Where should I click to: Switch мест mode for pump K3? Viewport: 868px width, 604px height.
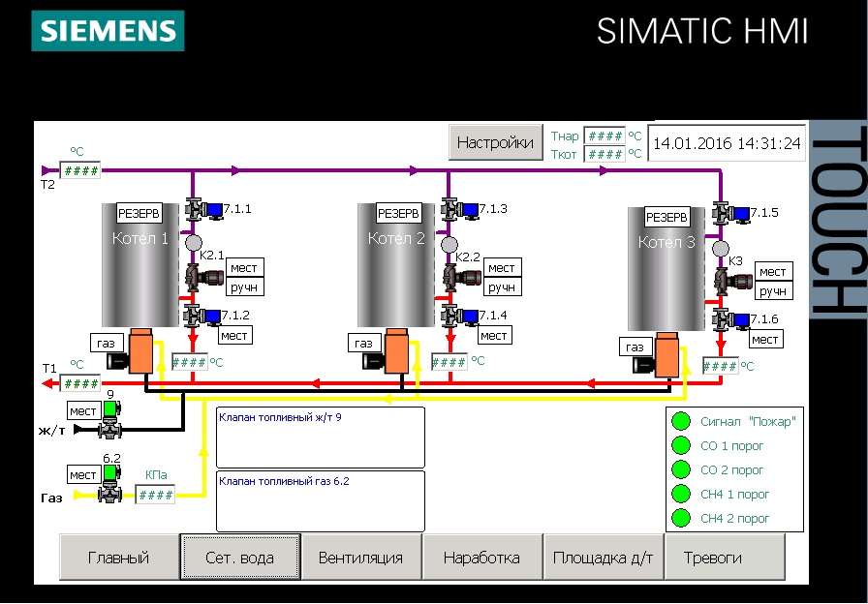(772, 272)
